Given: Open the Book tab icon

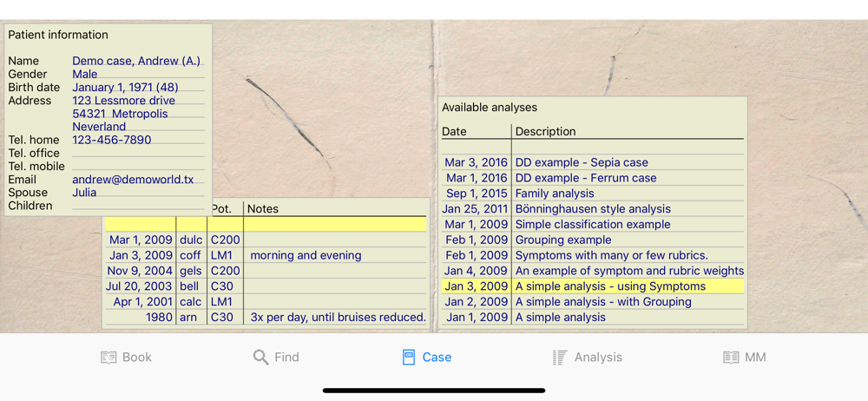Looking at the screenshot, I should coord(108,358).
